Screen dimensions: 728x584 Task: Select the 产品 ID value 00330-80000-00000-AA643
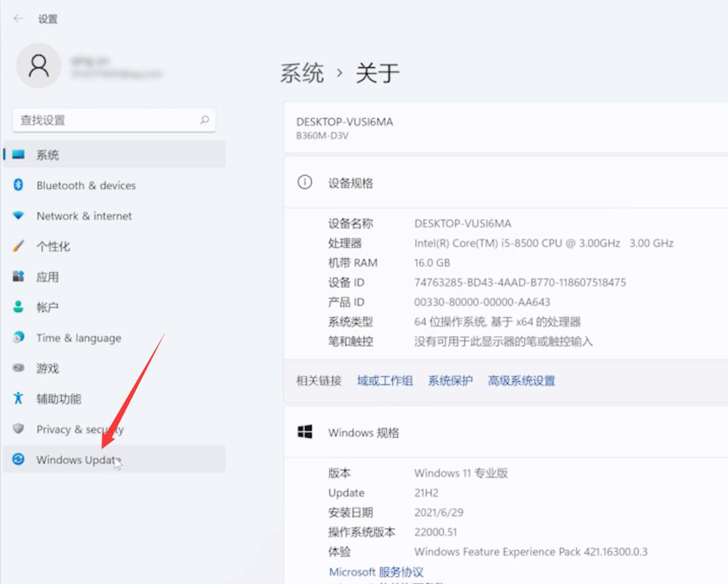point(482,302)
